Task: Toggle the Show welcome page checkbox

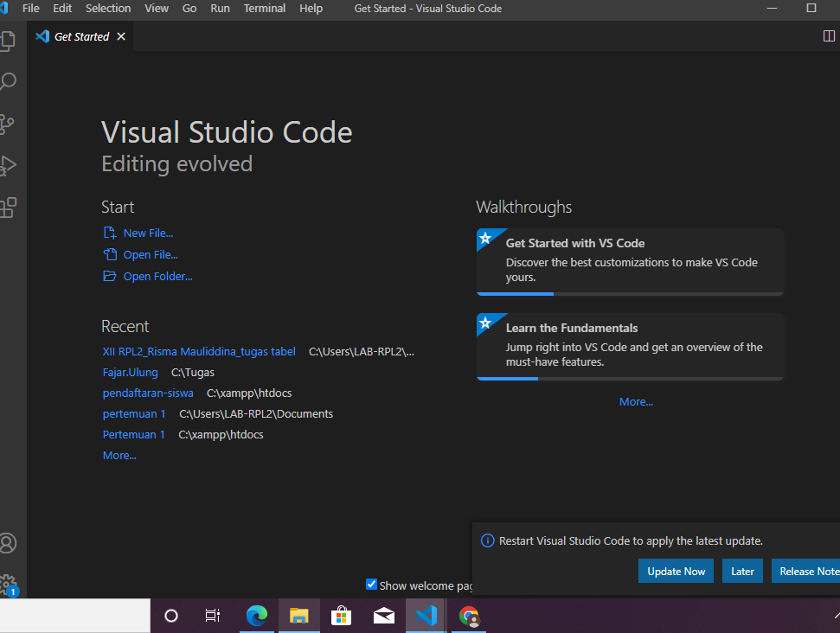Action: pos(371,585)
